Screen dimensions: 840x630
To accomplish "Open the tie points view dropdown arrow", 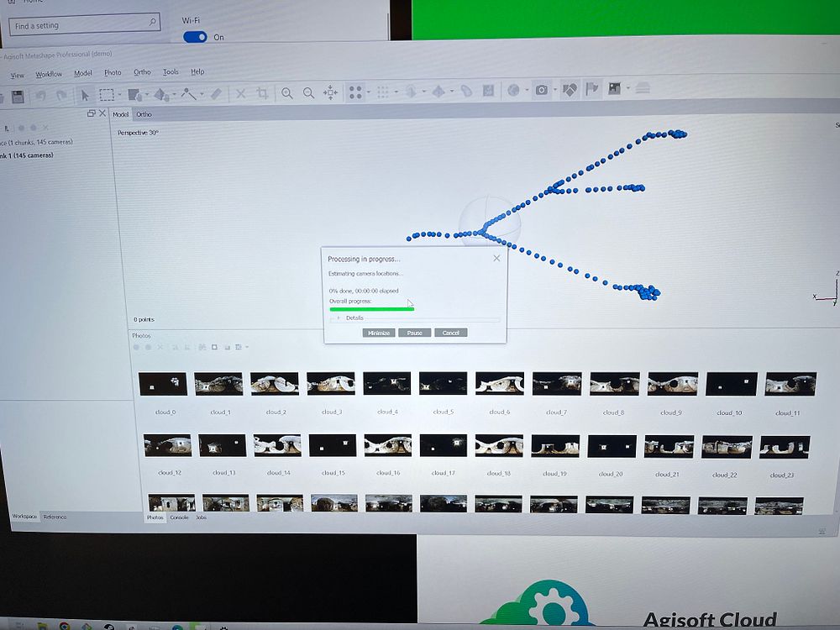I will [x=369, y=92].
